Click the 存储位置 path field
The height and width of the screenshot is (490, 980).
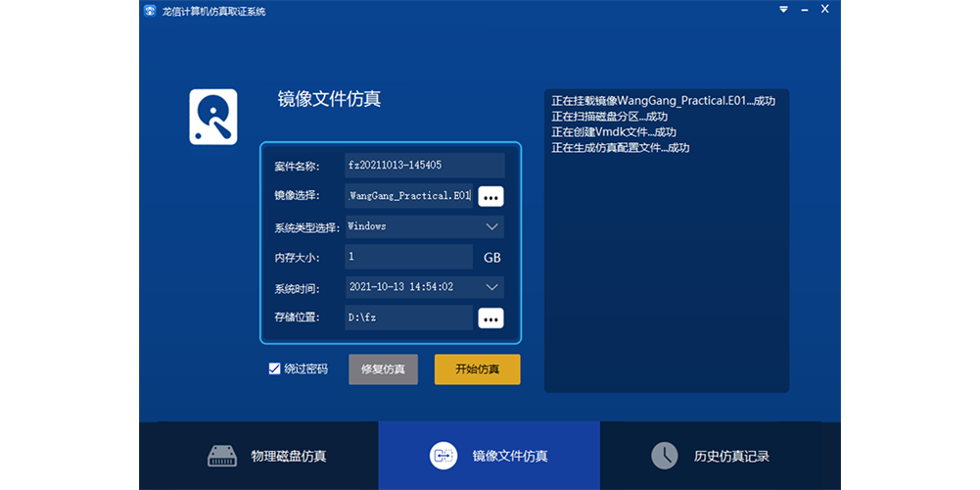pyautogui.click(x=408, y=318)
